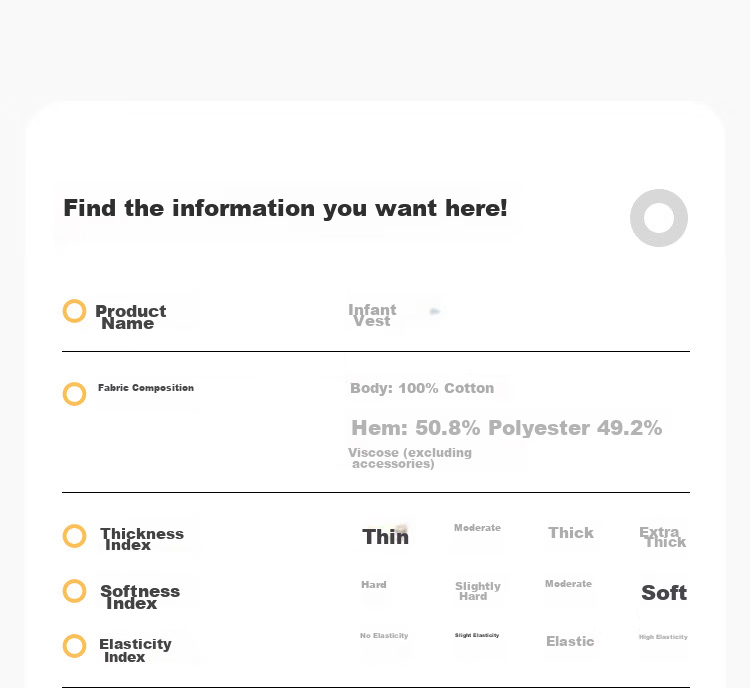Click the Infant Vest product name
Image resolution: width=750 pixels, height=688 pixels.
point(372,315)
